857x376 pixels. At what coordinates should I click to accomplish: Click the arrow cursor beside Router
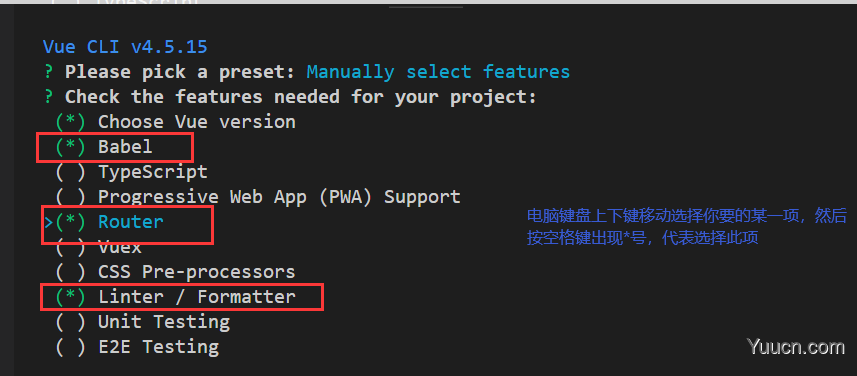[49, 222]
